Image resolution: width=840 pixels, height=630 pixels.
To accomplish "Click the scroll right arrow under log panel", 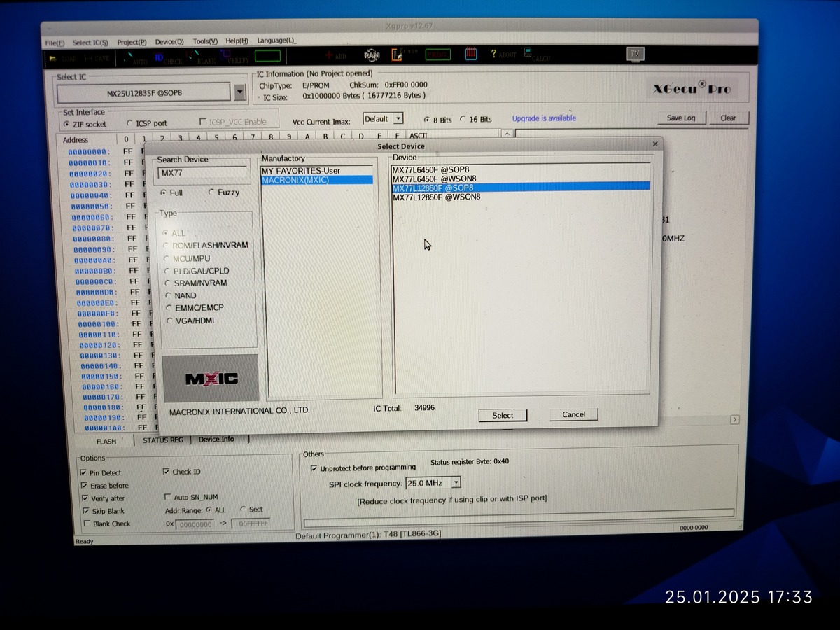I will click(x=734, y=419).
